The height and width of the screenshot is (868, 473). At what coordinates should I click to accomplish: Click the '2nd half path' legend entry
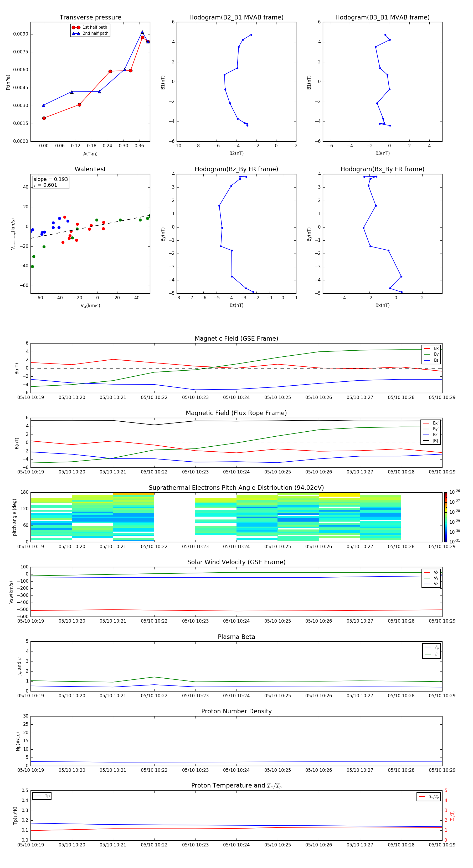(90, 33)
